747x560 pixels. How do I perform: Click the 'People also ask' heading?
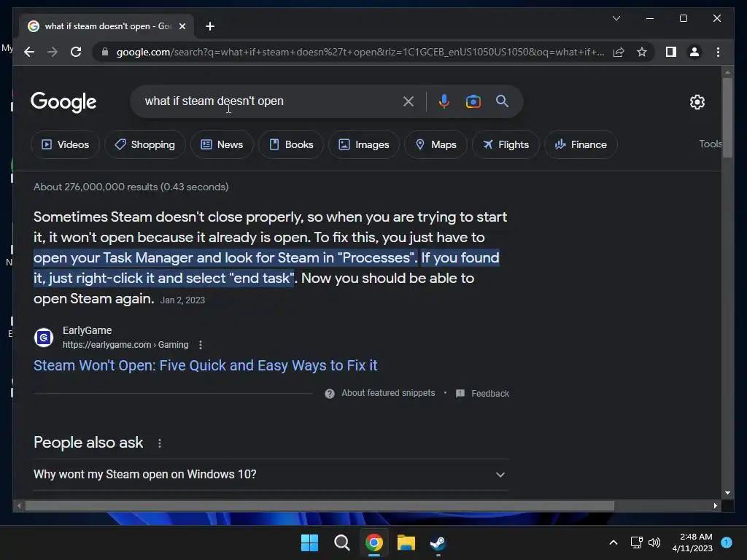point(88,443)
